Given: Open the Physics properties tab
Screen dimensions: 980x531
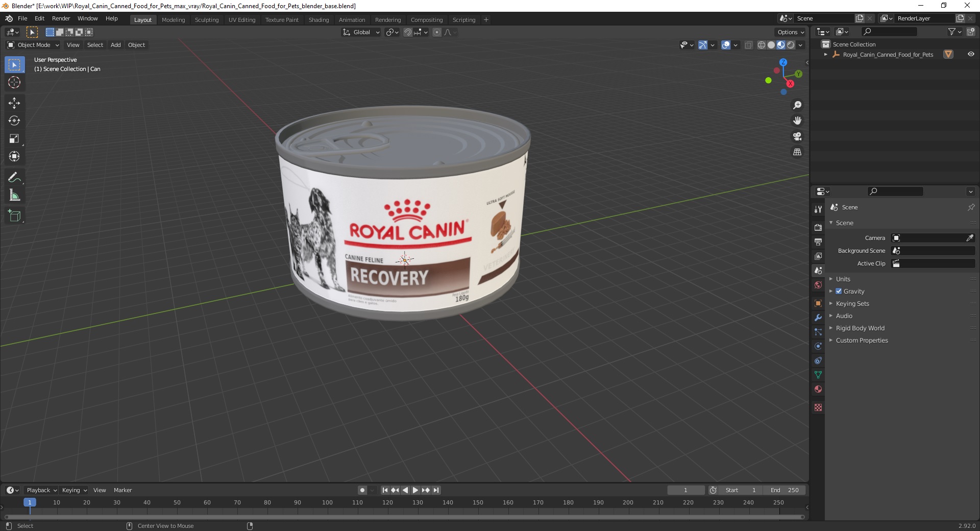Looking at the screenshot, I should [x=818, y=346].
